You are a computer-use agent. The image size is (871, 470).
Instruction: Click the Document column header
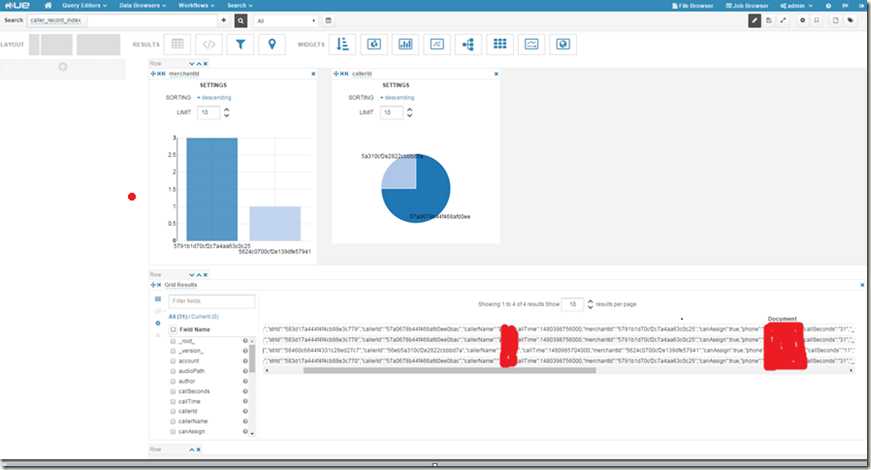click(x=782, y=319)
